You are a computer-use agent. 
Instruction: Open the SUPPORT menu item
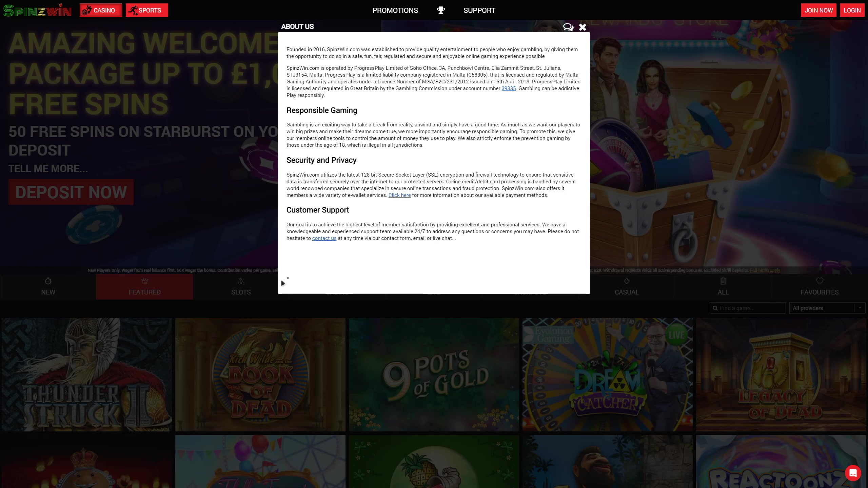(479, 11)
